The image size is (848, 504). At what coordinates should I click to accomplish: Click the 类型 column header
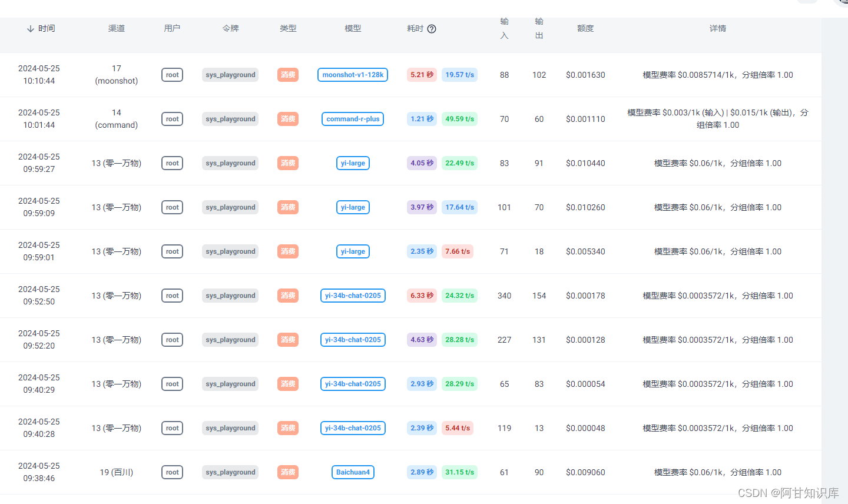pos(288,28)
